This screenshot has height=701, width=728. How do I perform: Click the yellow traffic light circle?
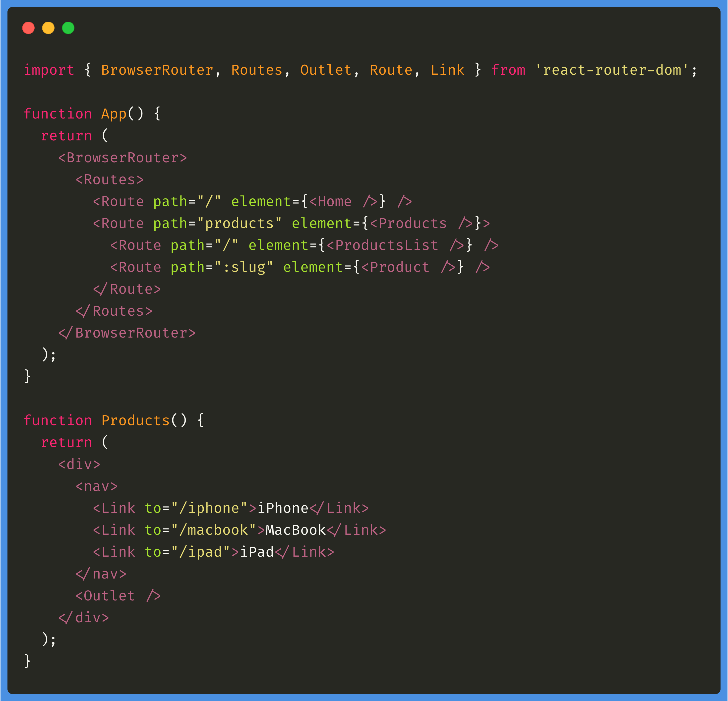[49, 28]
